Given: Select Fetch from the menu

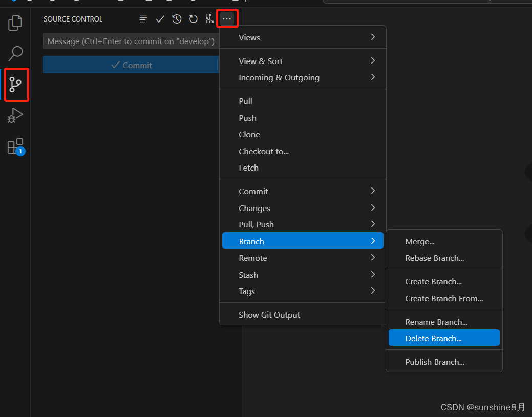Looking at the screenshot, I should point(303,168).
